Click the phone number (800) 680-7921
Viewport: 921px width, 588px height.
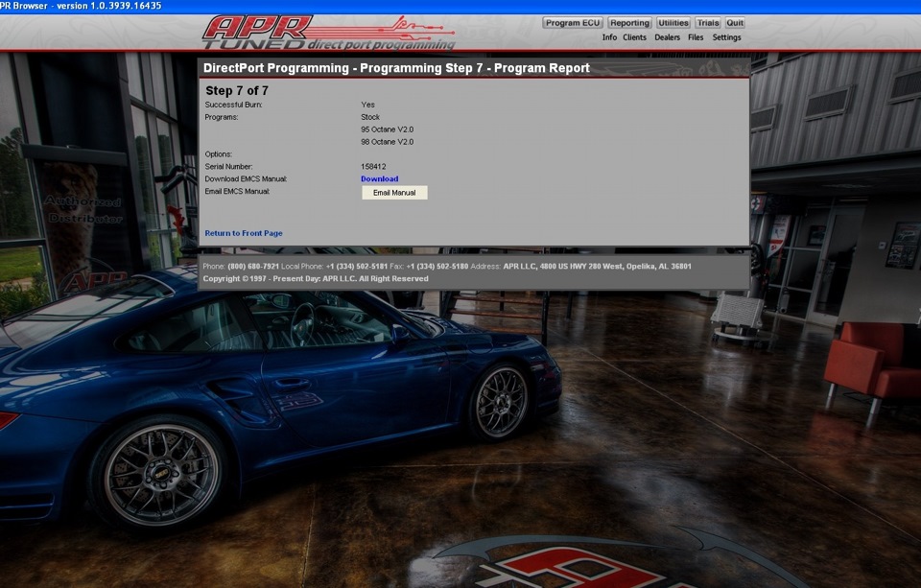pos(253,266)
